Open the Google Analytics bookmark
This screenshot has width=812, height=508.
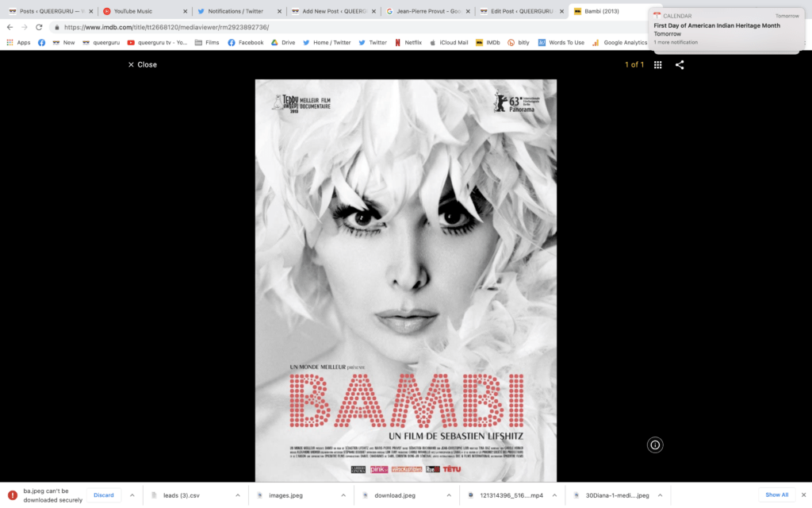[x=620, y=43]
